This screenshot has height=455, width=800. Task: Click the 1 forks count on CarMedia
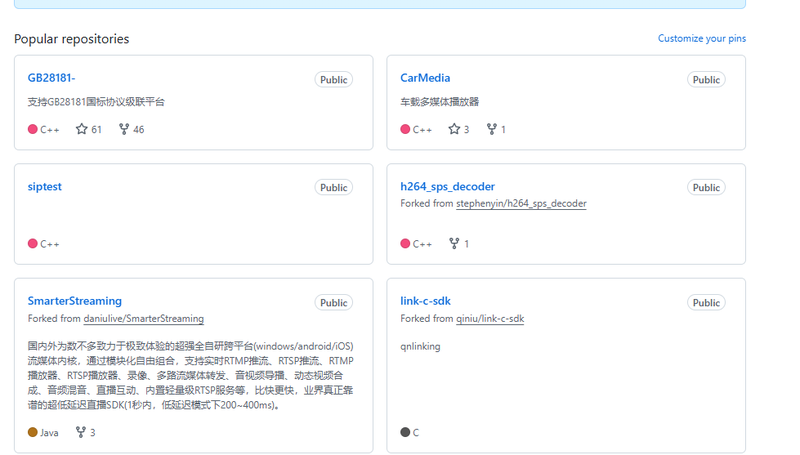503,130
